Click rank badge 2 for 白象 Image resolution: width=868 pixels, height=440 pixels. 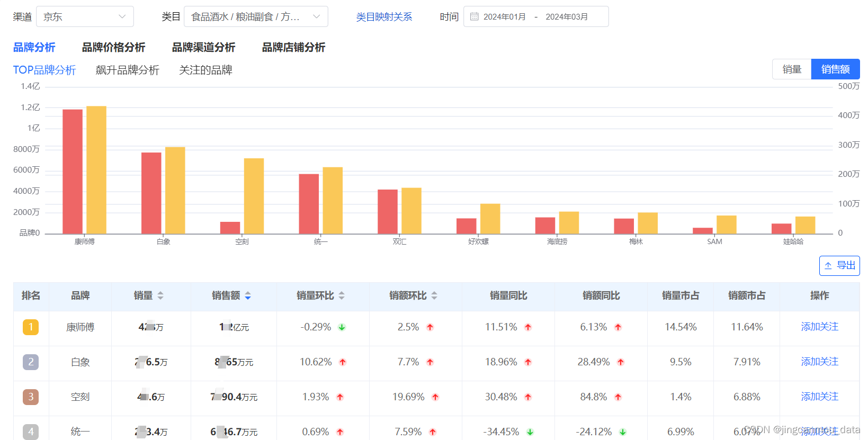click(31, 362)
